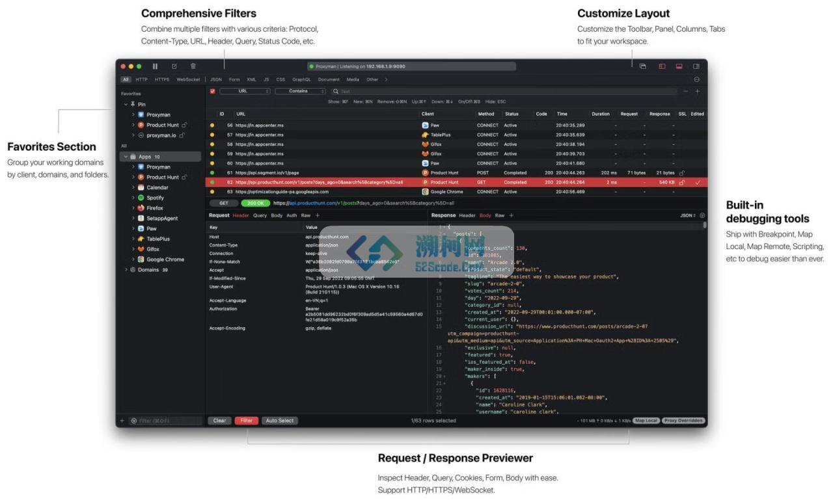Toggle the red filter enable checkbox
This screenshot has height=504, width=833.
[212, 92]
